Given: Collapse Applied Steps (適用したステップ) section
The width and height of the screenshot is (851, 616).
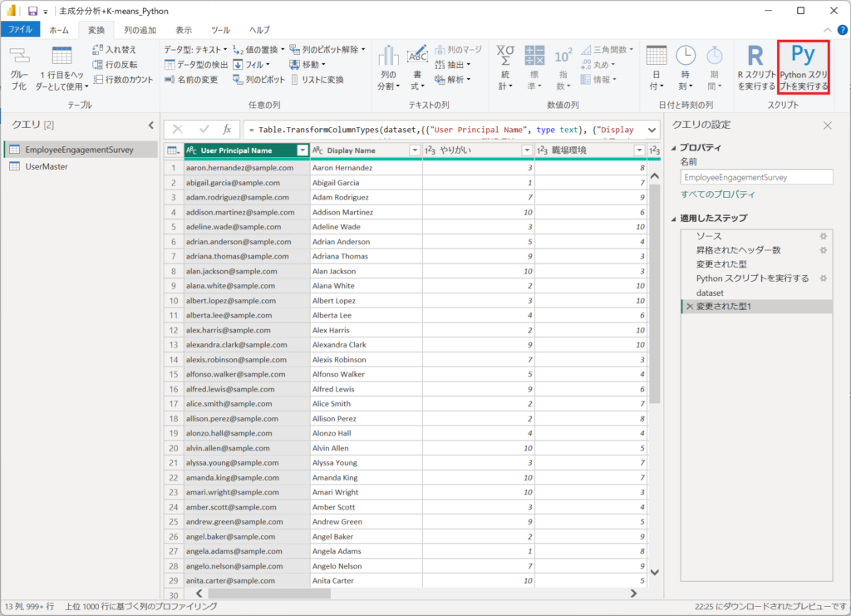Looking at the screenshot, I should click(x=673, y=219).
